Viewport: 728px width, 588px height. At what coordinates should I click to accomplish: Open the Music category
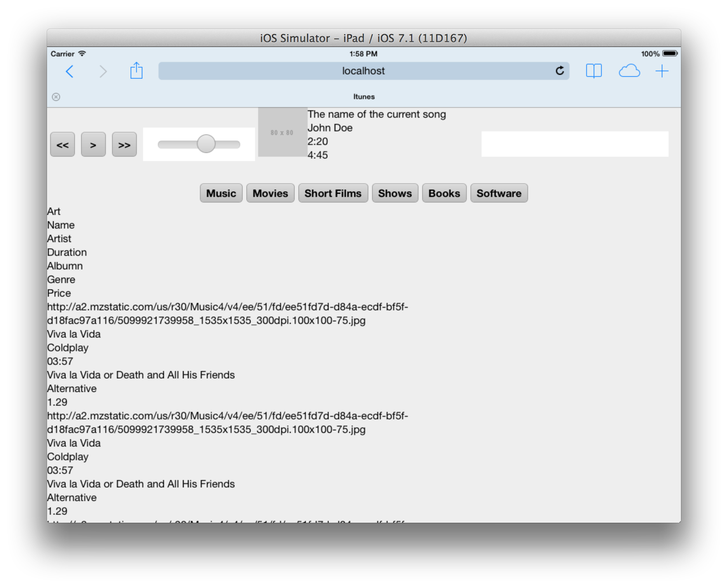[x=221, y=193]
